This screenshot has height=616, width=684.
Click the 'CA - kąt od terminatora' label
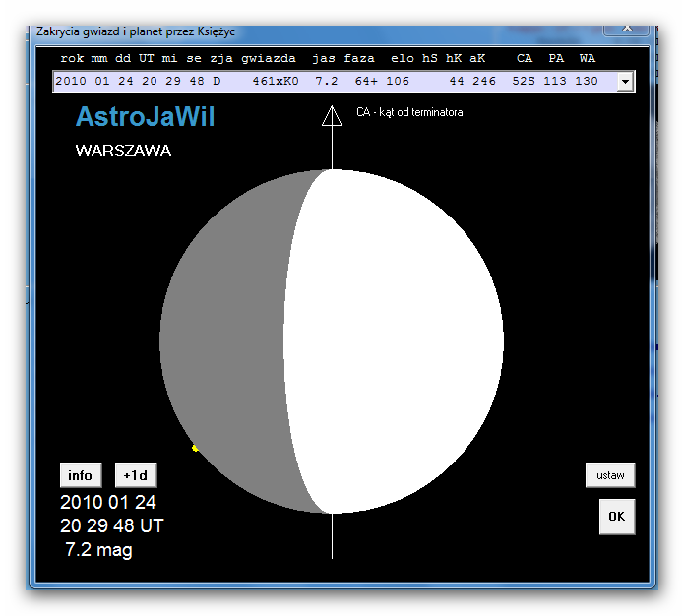tap(409, 112)
